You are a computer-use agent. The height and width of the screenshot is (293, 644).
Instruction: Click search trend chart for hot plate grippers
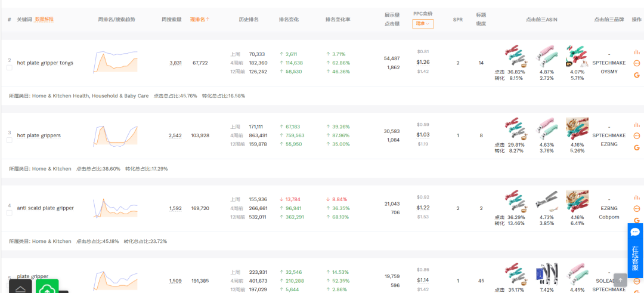(x=115, y=135)
